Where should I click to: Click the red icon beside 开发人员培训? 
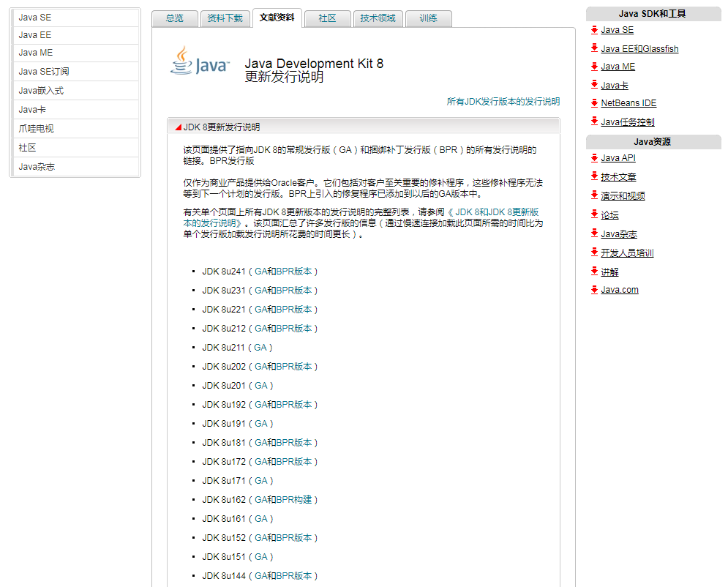594,252
